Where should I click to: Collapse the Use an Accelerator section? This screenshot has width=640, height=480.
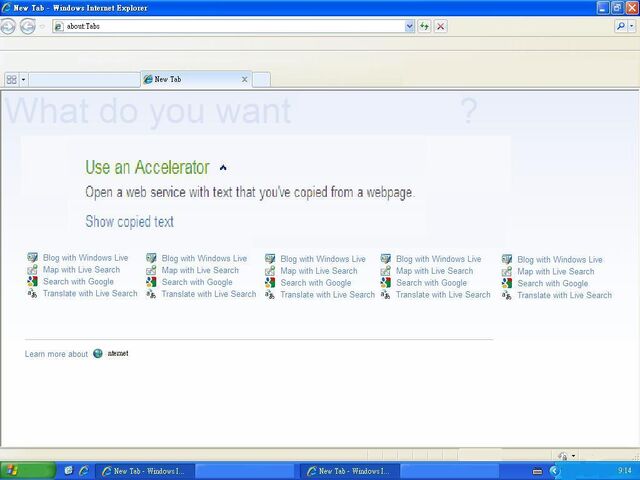[x=223, y=167]
